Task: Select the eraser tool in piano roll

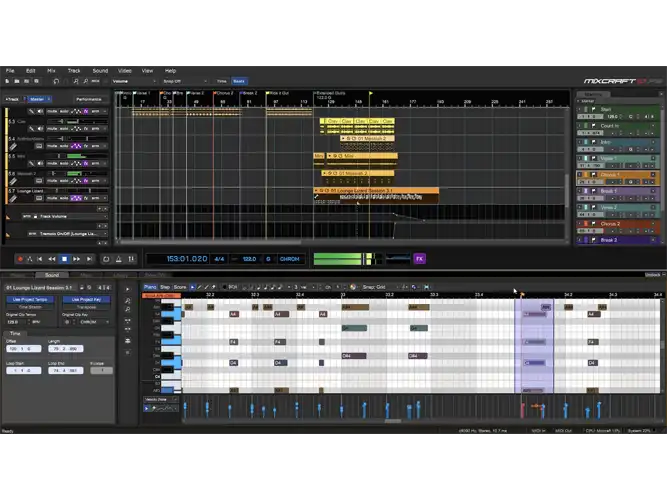Action: [x=214, y=287]
